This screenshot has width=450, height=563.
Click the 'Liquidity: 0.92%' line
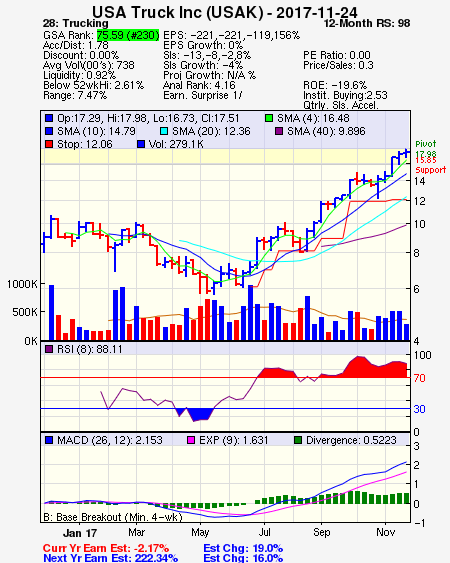[x=79, y=75]
